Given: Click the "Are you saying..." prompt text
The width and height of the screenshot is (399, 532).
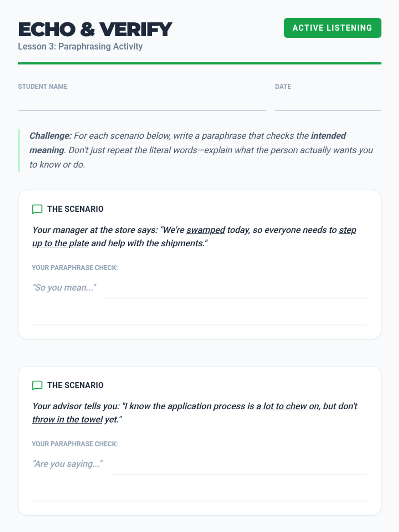Looking at the screenshot, I should [x=67, y=464].
